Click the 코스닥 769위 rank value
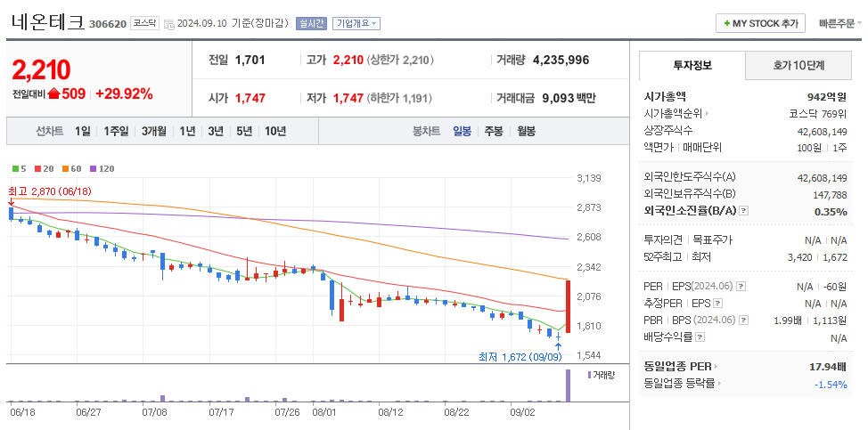 (x=818, y=114)
